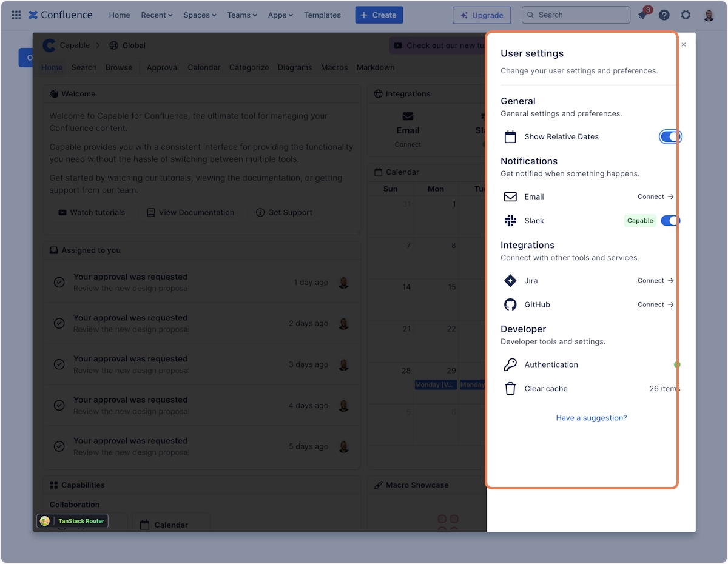
Task: Open the settings gear icon in header
Action: point(686,15)
